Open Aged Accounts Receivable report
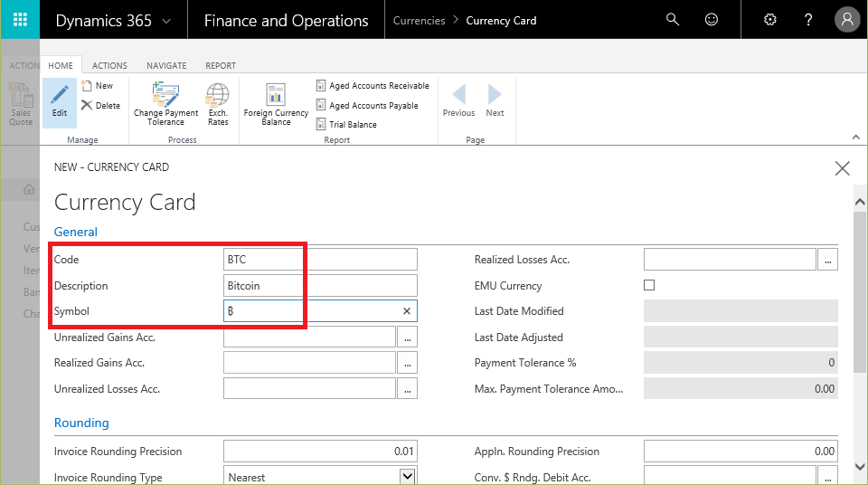The height and width of the screenshot is (485, 868). point(373,85)
